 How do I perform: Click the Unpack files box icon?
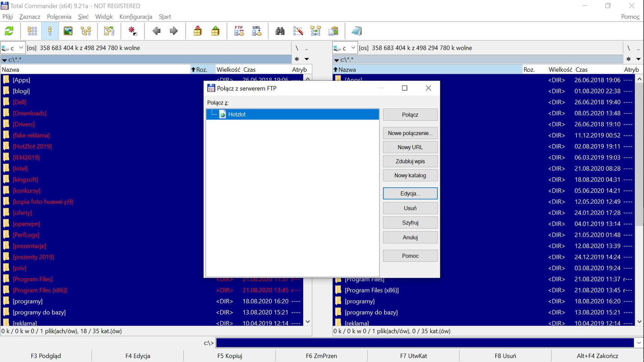coord(215,31)
